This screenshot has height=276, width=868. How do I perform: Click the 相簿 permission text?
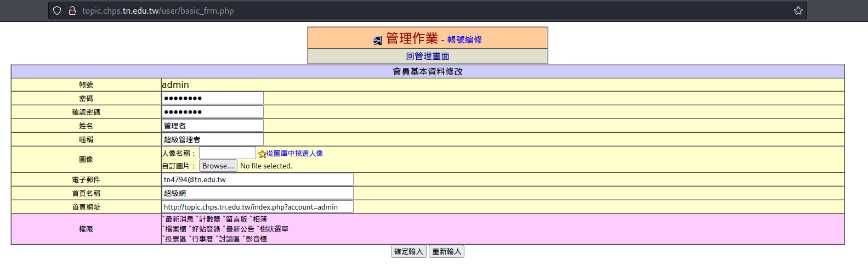[x=260, y=219]
